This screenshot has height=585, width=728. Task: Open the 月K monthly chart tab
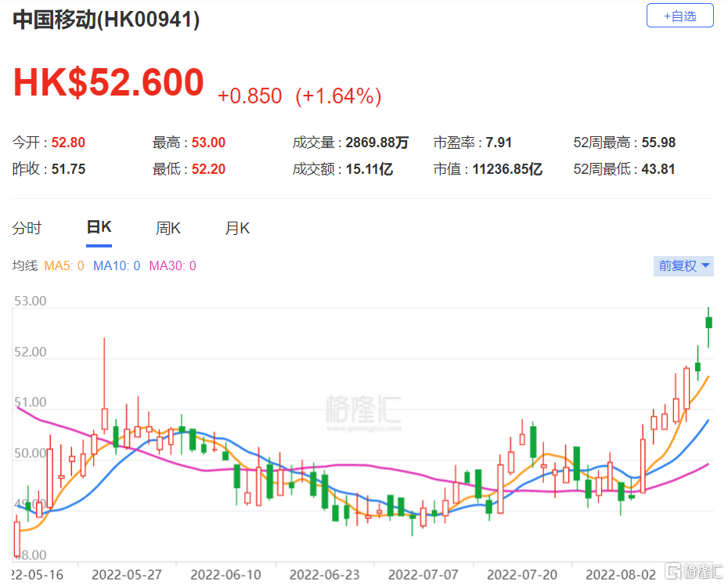point(237,228)
